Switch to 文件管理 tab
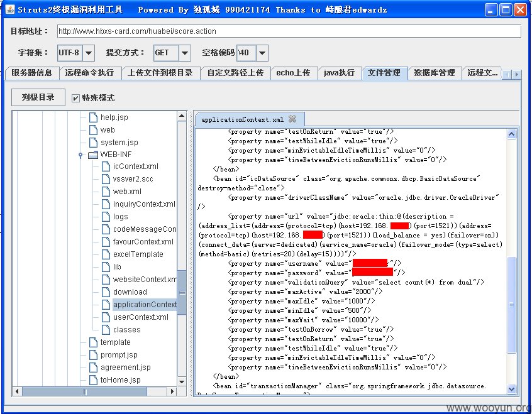The image size is (532, 414). [x=384, y=73]
